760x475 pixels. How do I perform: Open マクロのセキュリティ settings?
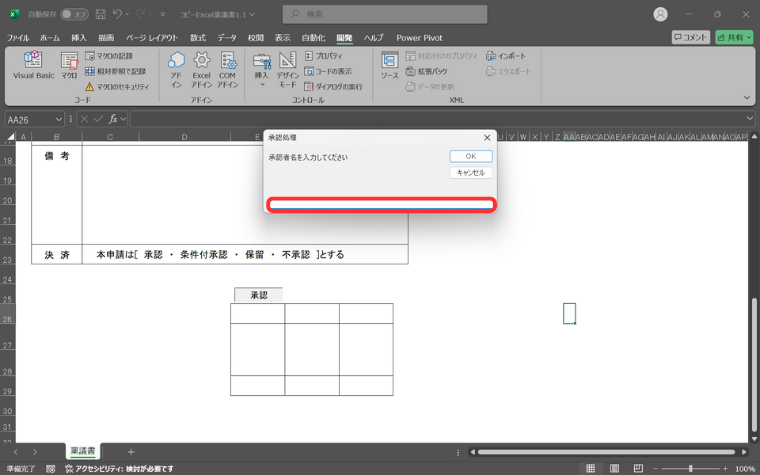tap(116, 87)
